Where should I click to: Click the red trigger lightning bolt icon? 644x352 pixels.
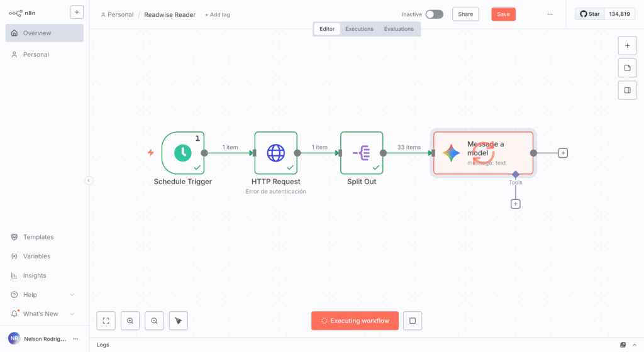point(151,153)
